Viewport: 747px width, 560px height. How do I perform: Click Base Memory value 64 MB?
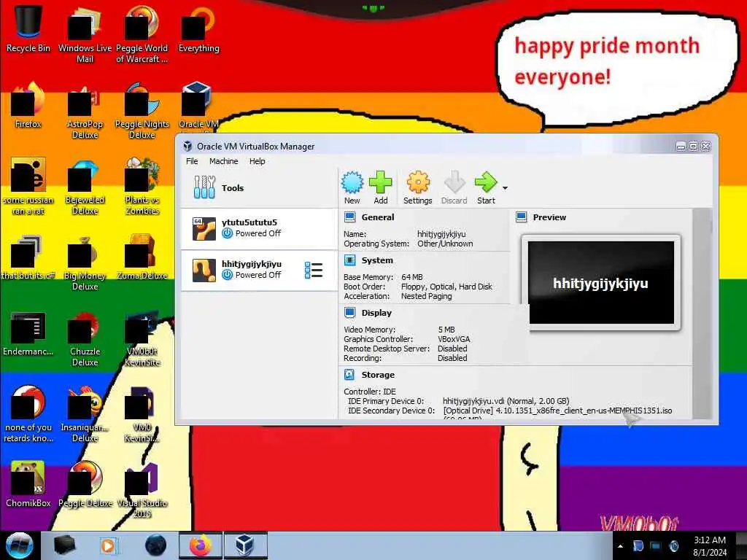pyautogui.click(x=412, y=277)
